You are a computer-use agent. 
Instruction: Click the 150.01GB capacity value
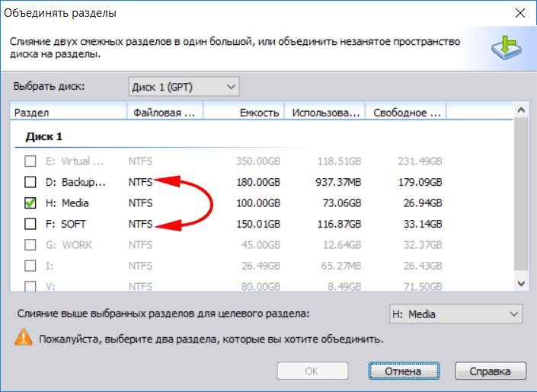pyautogui.click(x=258, y=224)
